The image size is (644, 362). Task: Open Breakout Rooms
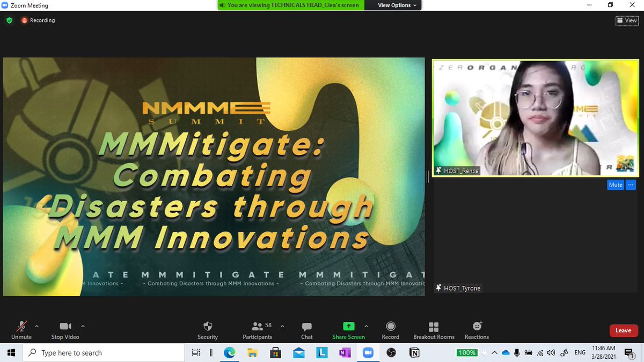(x=434, y=330)
